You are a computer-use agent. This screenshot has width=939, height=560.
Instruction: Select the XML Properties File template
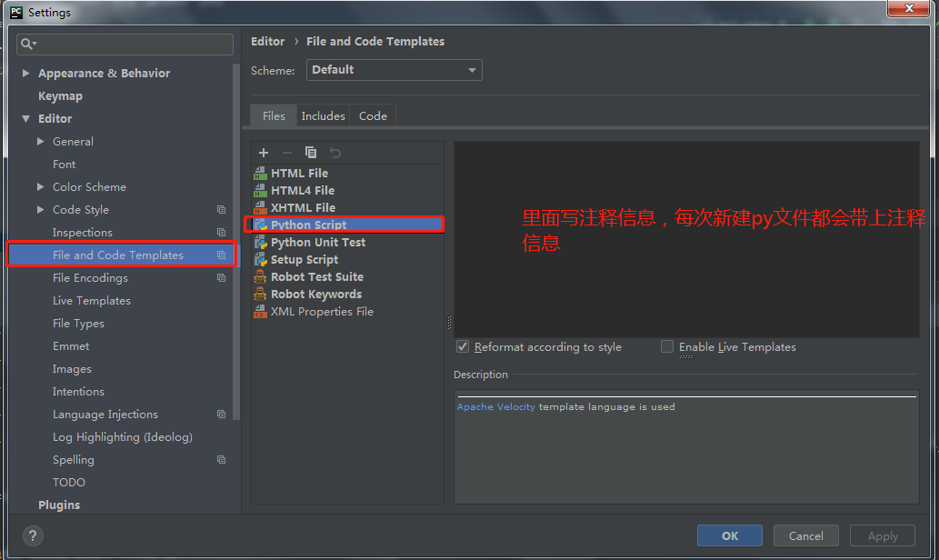pyautogui.click(x=347, y=312)
